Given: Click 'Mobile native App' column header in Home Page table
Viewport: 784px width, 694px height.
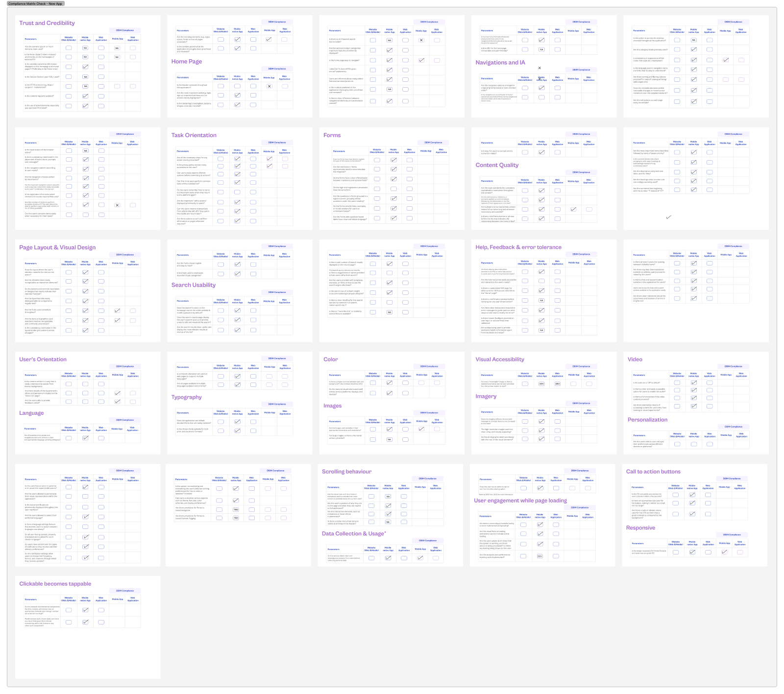Looking at the screenshot, I should (237, 77).
